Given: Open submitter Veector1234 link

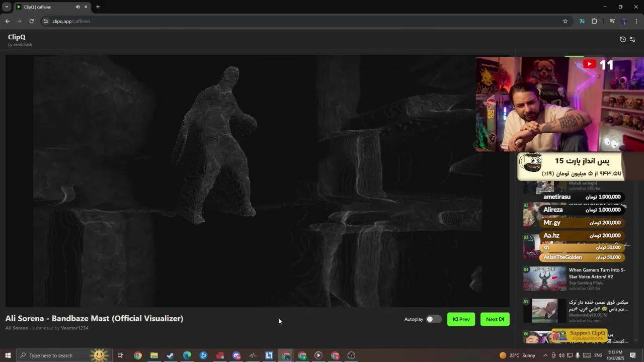Looking at the screenshot, I should [x=74, y=328].
